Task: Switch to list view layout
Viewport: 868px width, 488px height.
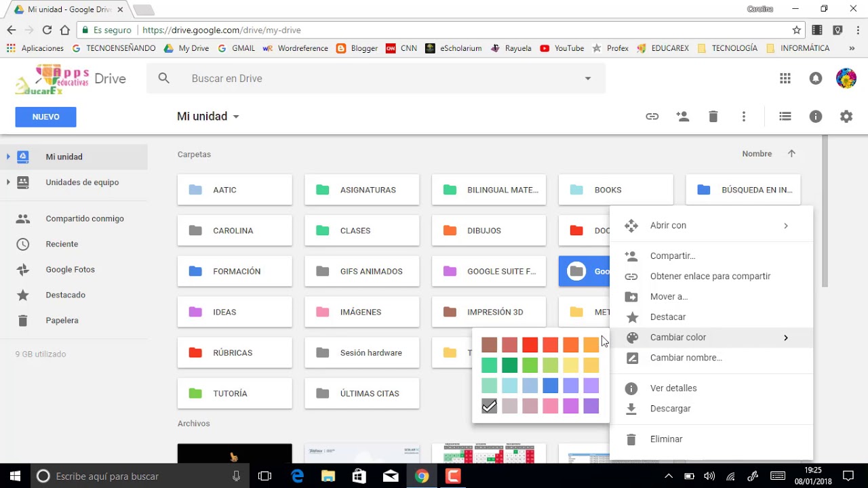Action: coord(785,117)
